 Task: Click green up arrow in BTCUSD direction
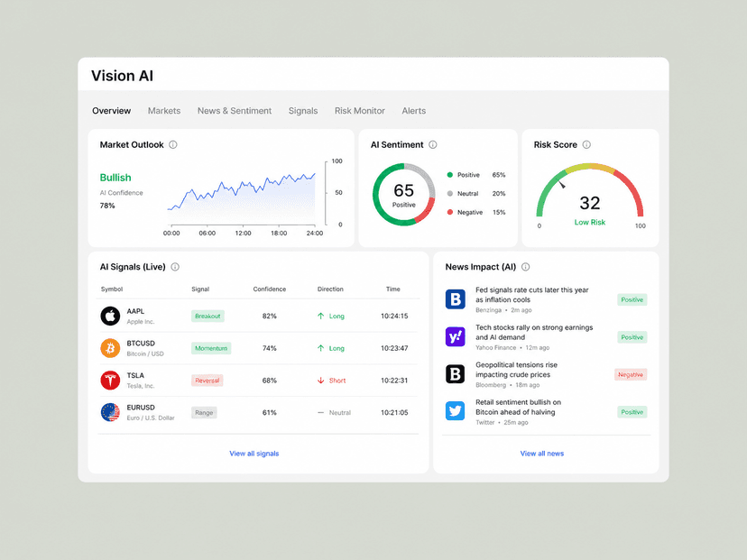coord(320,349)
